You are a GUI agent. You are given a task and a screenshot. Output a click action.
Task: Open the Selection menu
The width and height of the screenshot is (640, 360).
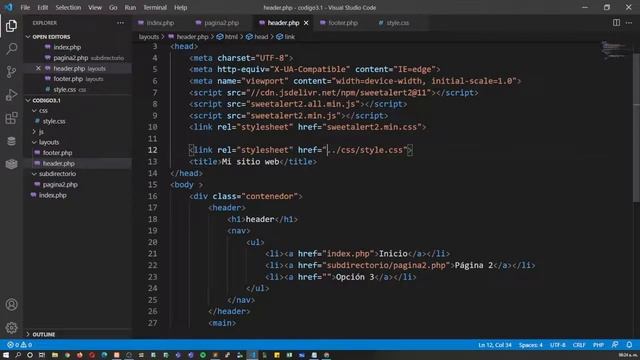(68, 7)
